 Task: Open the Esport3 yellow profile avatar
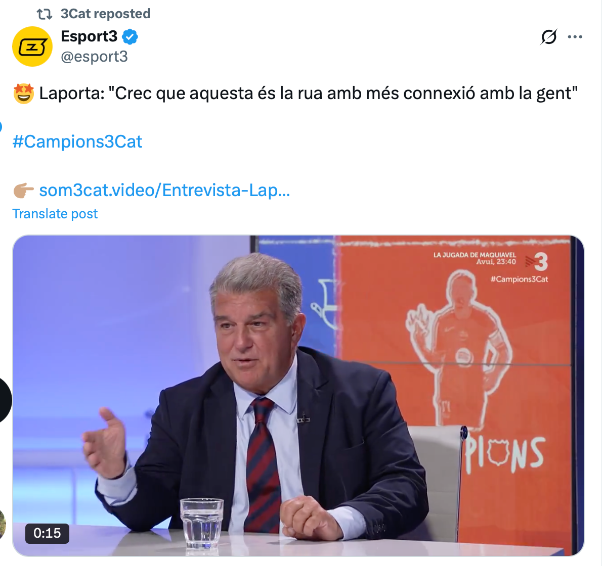click(x=32, y=46)
